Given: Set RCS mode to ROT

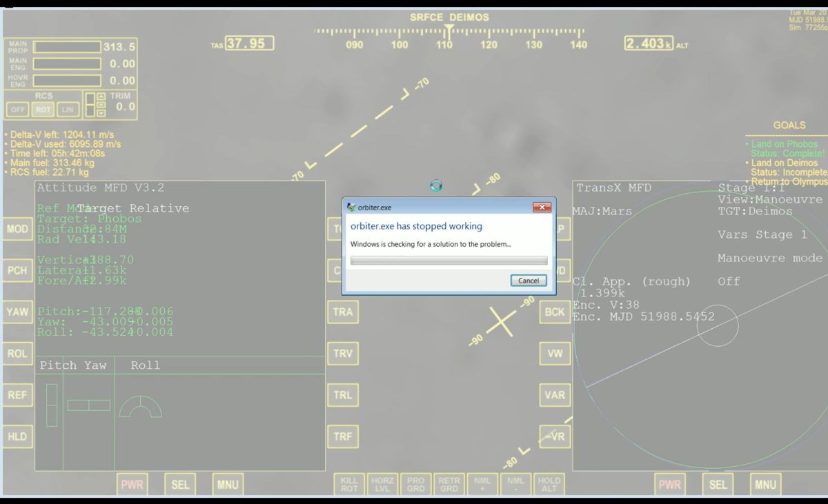Looking at the screenshot, I should click(x=43, y=110).
